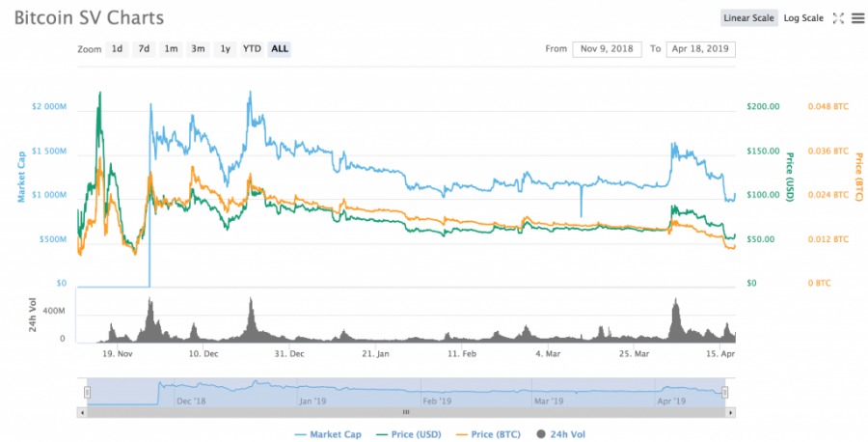Click the 19. Nov date axis label
Viewport: 868px width, 442px height.
click(118, 353)
